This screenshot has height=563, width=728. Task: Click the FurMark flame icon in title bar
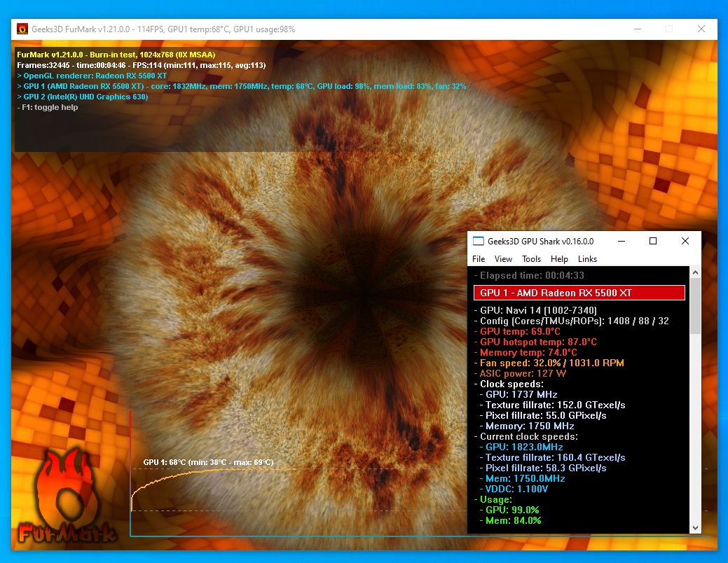[22, 29]
